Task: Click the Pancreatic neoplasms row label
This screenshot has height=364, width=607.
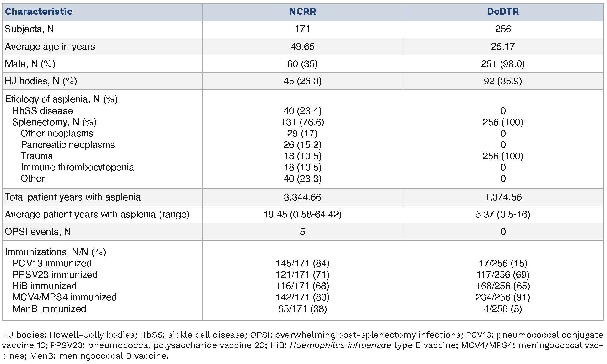Action: click(68, 145)
